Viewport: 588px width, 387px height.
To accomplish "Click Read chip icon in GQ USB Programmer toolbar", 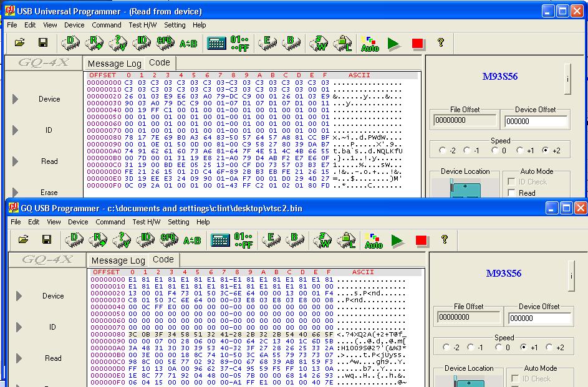I will 98,240.
